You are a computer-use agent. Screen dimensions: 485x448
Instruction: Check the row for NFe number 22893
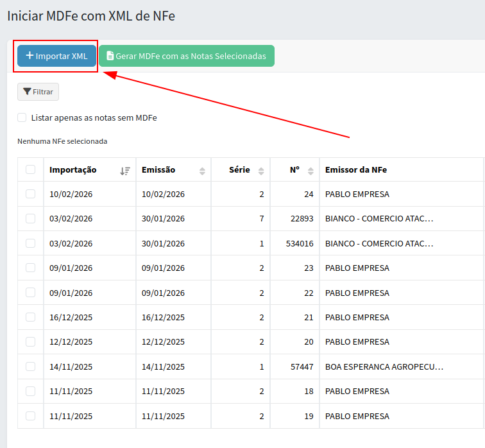click(30, 218)
